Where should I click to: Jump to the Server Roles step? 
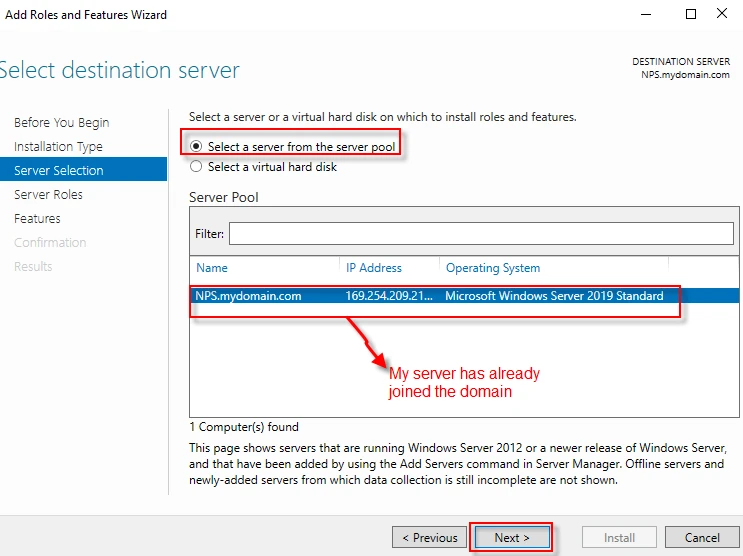(x=48, y=194)
